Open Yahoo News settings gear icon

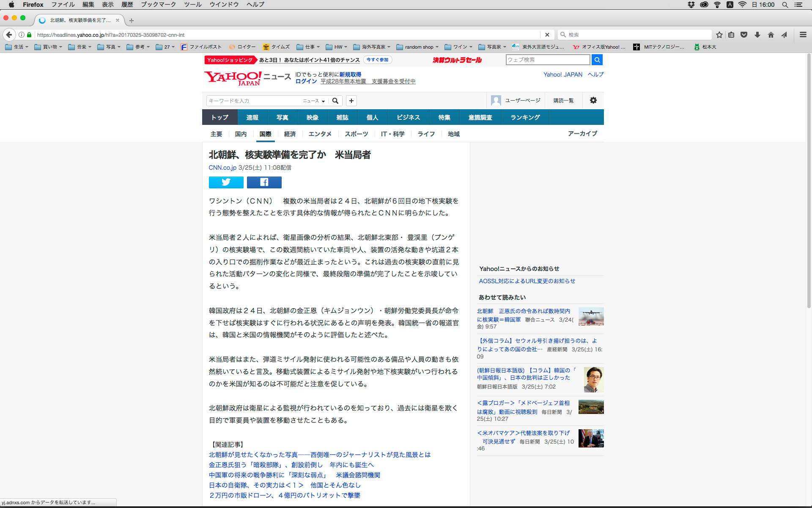pyautogui.click(x=593, y=100)
